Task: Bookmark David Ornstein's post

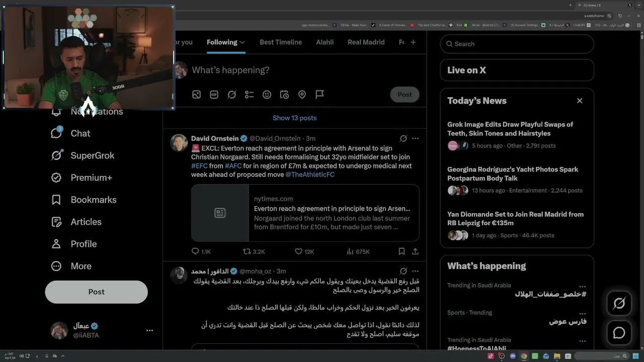Action: [x=401, y=251]
